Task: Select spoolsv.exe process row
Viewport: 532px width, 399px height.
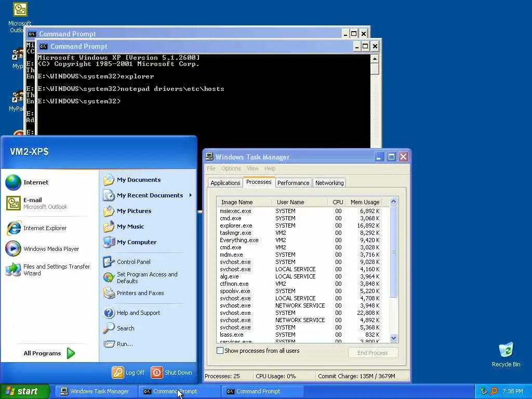Action: (x=300, y=291)
